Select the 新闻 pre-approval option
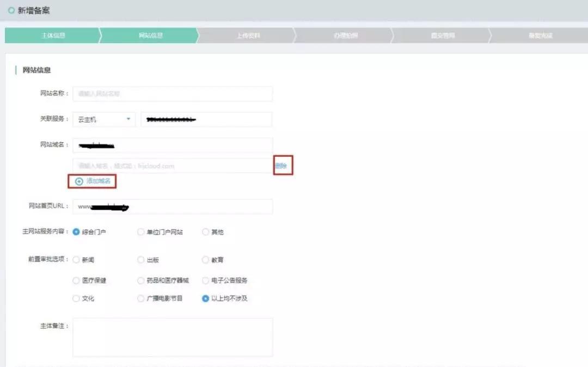Image resolution: width=588 pixels, height=367 pixels. click(x=76, y=260)
